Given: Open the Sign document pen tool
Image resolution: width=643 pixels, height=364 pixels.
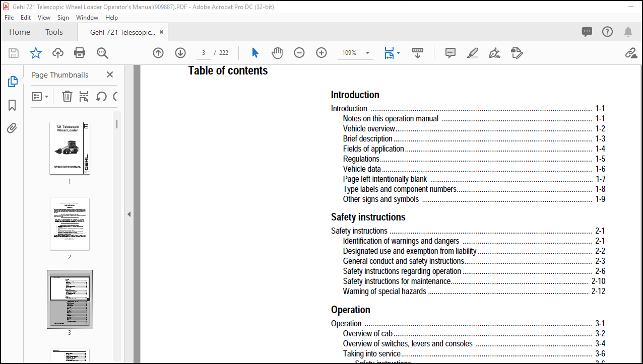Looking at the screenshot, I should click(494, 53).
